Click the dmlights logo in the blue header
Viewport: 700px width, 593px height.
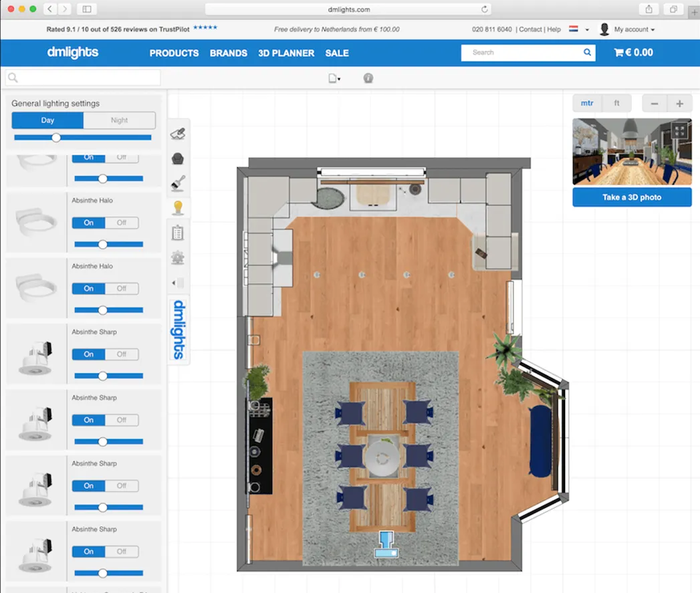pos(73,52)
